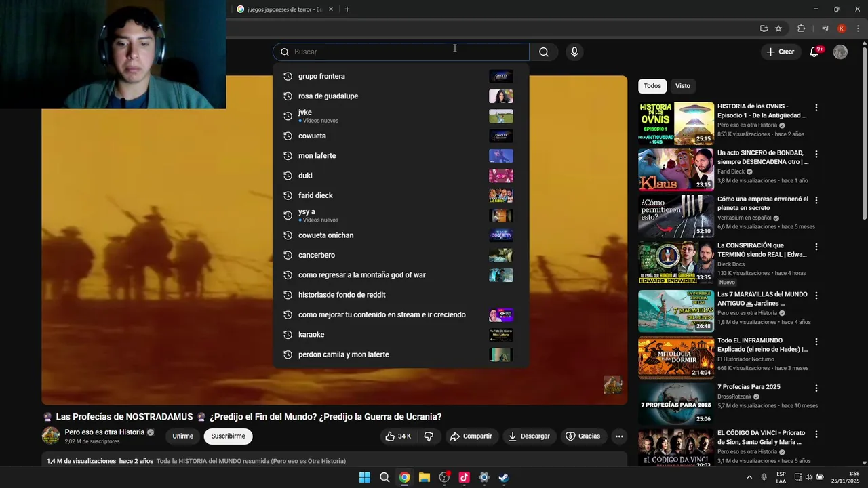Viewport: 868px width, 488px height.
Task: Choose suggestion grupo frontera
Action: (x=401, y=76)
